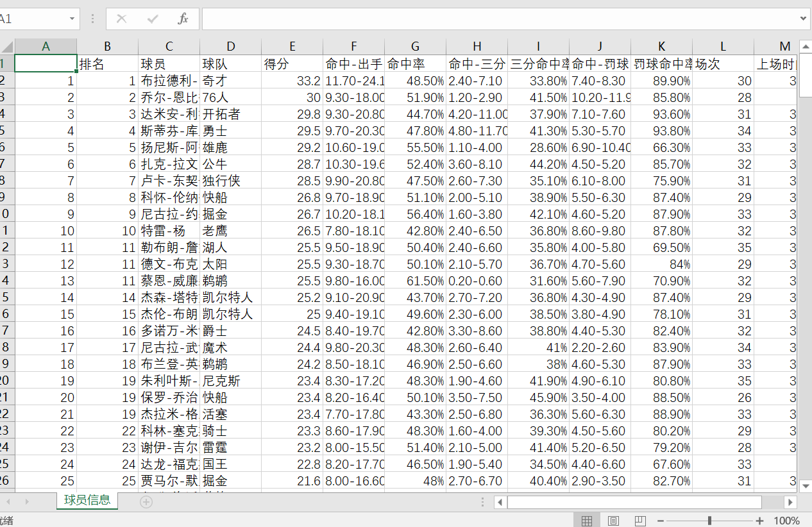Click the 雄鹿 team cell

point(230,147)
